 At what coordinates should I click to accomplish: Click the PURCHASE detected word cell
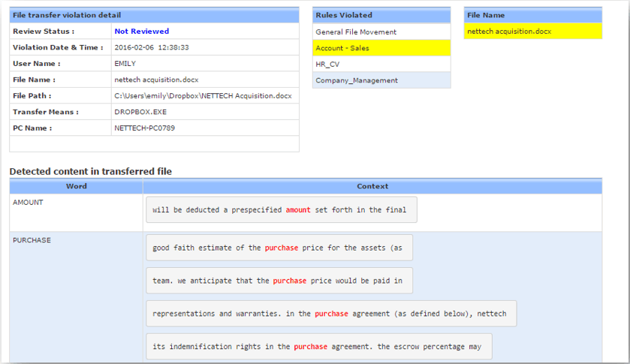click(x=32, y=240)
